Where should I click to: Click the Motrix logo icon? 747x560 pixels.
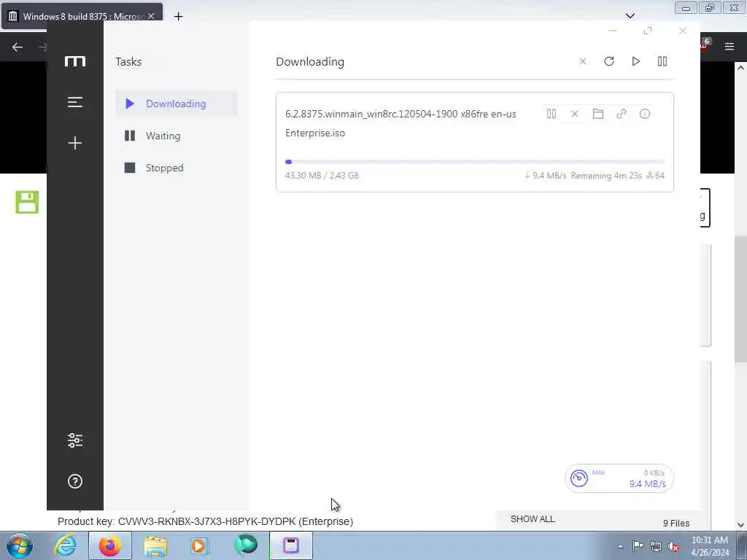click(75, 61)
